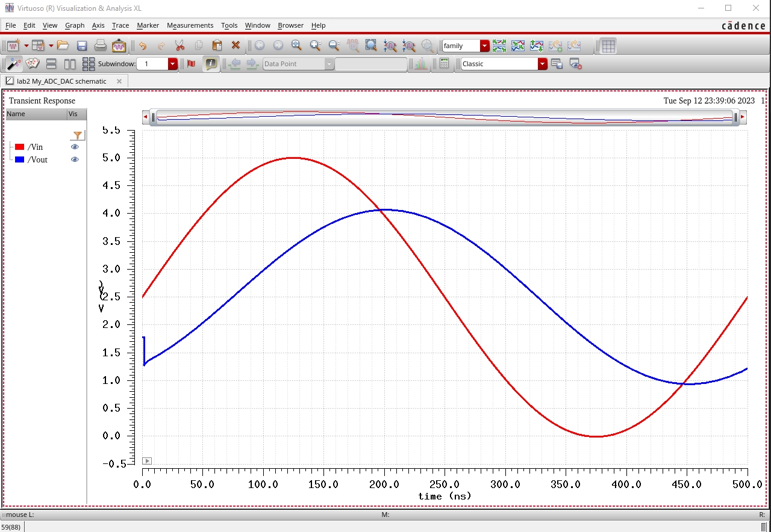Open the Calculator icon in toolbar
The height and width of the screenshot is (532, 771).
tap(445, 64)
